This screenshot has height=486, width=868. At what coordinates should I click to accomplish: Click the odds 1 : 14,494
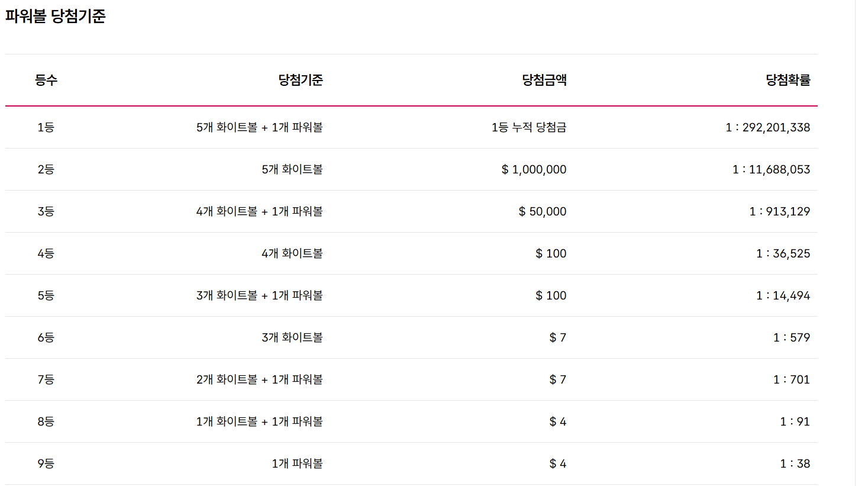(x=783, y=295)
